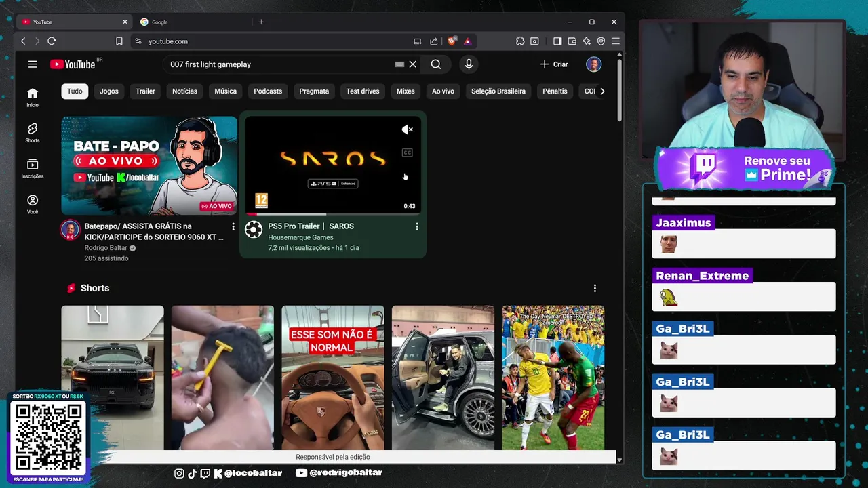Viewport: 868px width, 488px height.
Task: Open the SAROS PS5 Pro trailer thumbnail
Action: click(332, 165)
